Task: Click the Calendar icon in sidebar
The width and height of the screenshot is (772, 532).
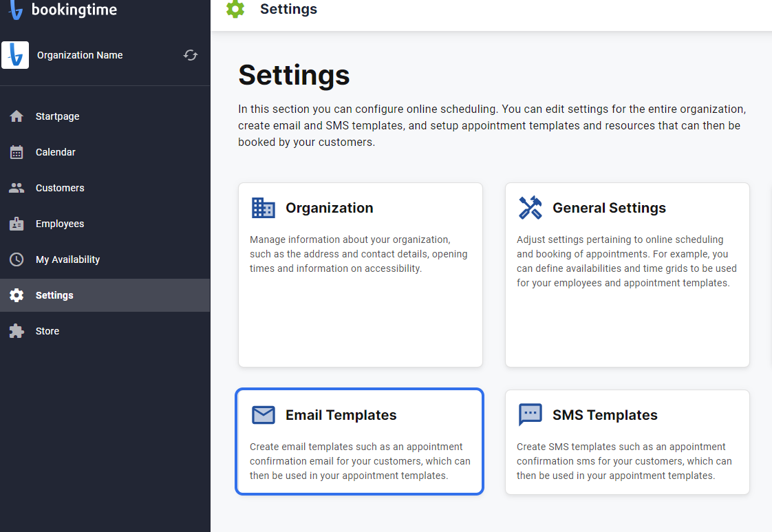Action: (x=17, y=152)
